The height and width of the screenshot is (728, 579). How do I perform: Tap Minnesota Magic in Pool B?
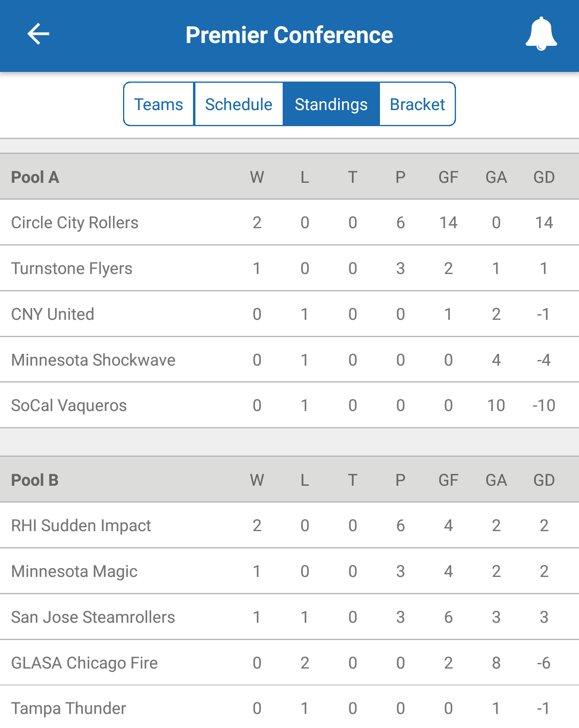tap(74, 571)
